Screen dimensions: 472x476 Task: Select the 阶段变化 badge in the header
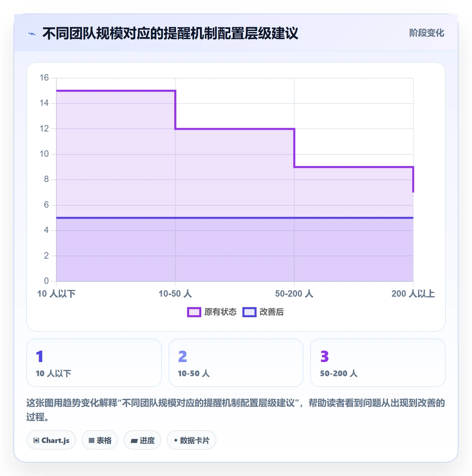426,33
